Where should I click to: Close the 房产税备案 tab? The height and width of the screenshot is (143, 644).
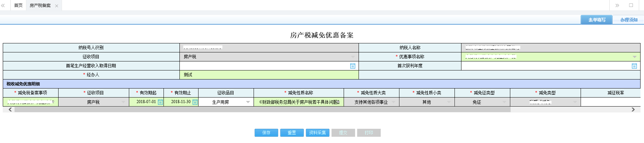click(56, 6)
